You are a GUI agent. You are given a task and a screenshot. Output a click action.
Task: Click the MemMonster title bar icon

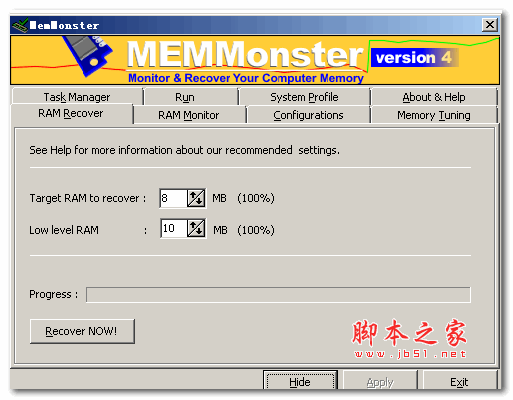click(20, 25)
